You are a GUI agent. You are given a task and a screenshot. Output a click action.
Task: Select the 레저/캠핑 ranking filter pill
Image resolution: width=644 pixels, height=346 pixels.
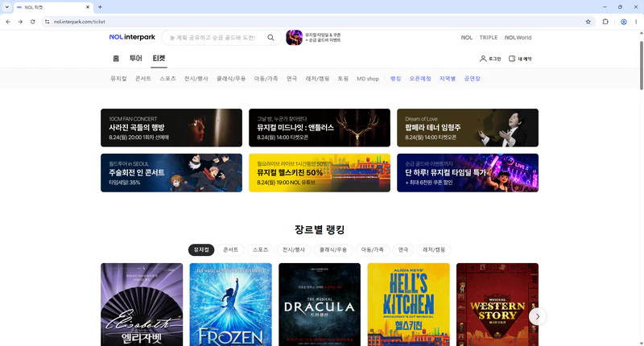[434, 249]
